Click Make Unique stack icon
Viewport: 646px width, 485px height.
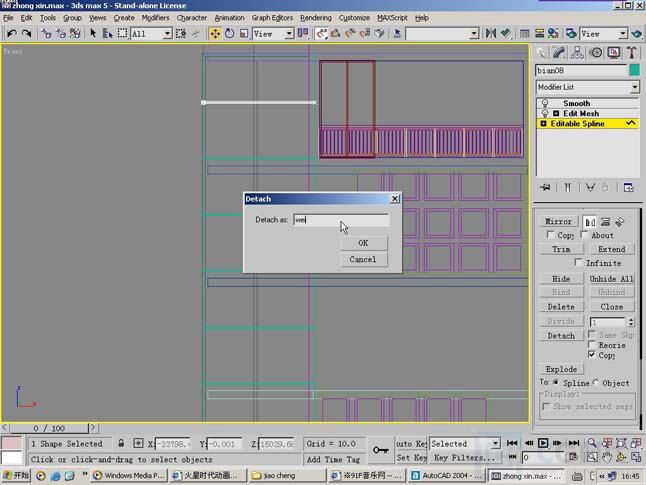pyautogui.click(x=590, y=187)
